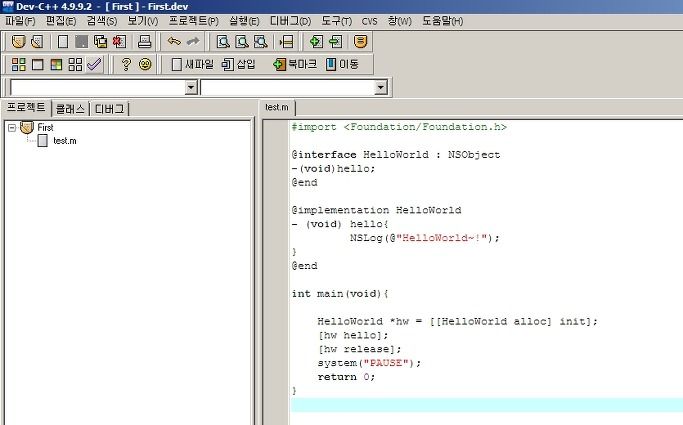Open the 실행(E) menu
The width and height of the screenshot is (683, 425).
244,21
